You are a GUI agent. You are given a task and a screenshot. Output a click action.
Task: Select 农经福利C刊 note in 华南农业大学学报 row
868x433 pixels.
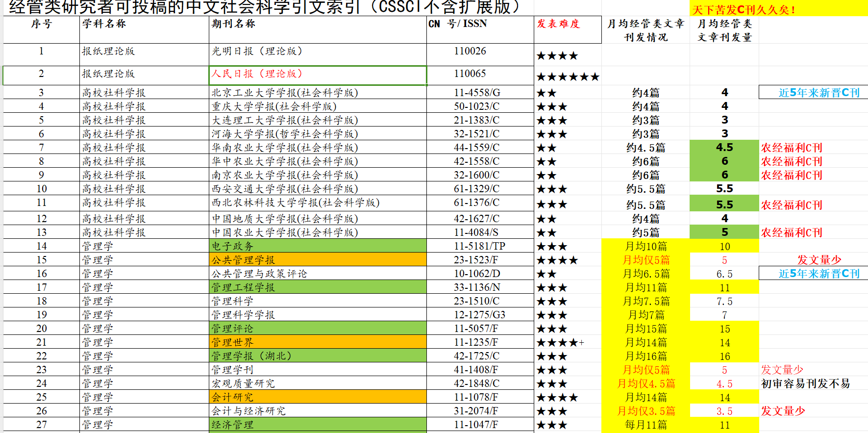coord(792,148)
